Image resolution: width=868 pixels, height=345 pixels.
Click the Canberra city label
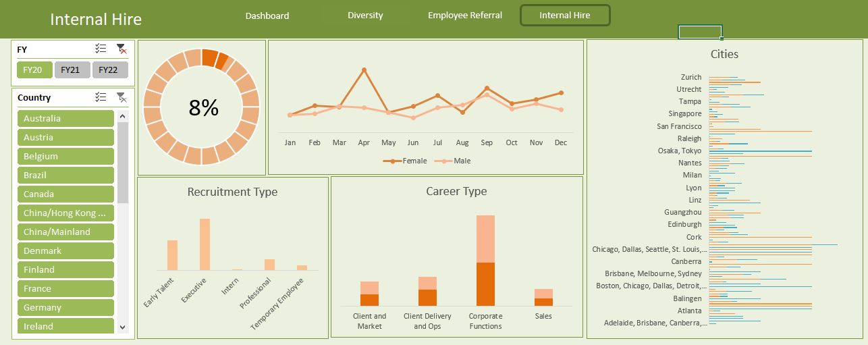pyautogui.click(x=686, y=261)
